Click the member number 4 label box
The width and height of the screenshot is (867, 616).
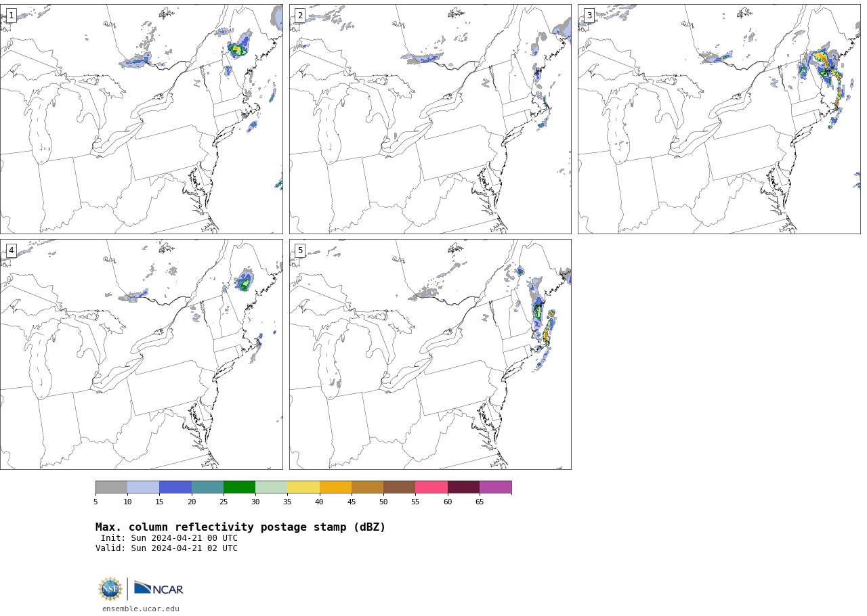pyautogui.click(x=11, y=250)
